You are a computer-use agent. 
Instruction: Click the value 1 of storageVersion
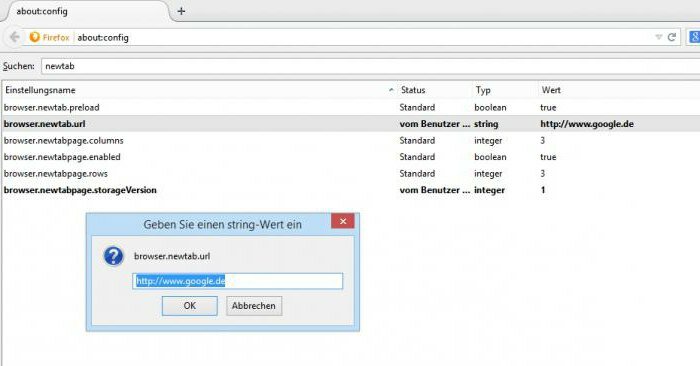point(543,190)
